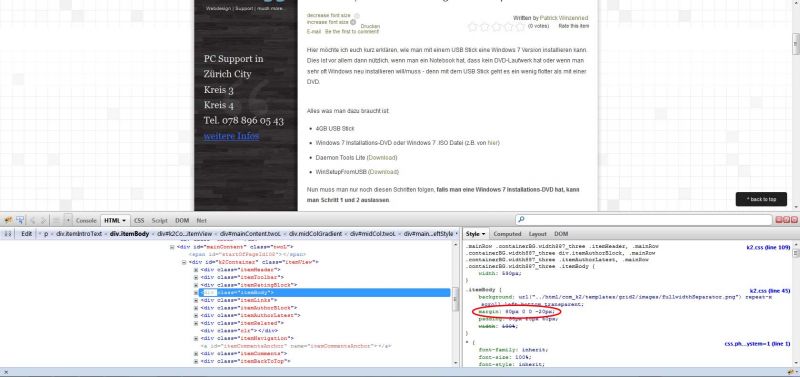Expand the itemHeader div node

point(196,269)
